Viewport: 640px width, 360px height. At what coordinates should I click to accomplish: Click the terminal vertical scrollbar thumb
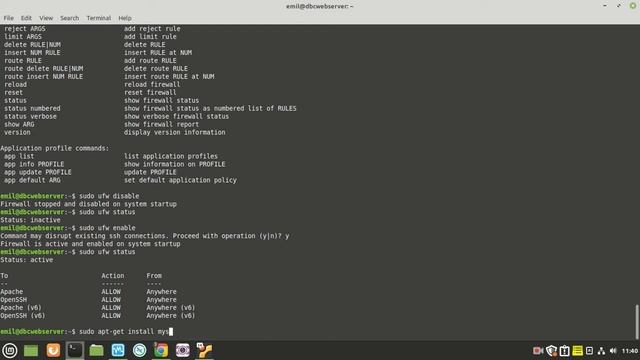637,321
